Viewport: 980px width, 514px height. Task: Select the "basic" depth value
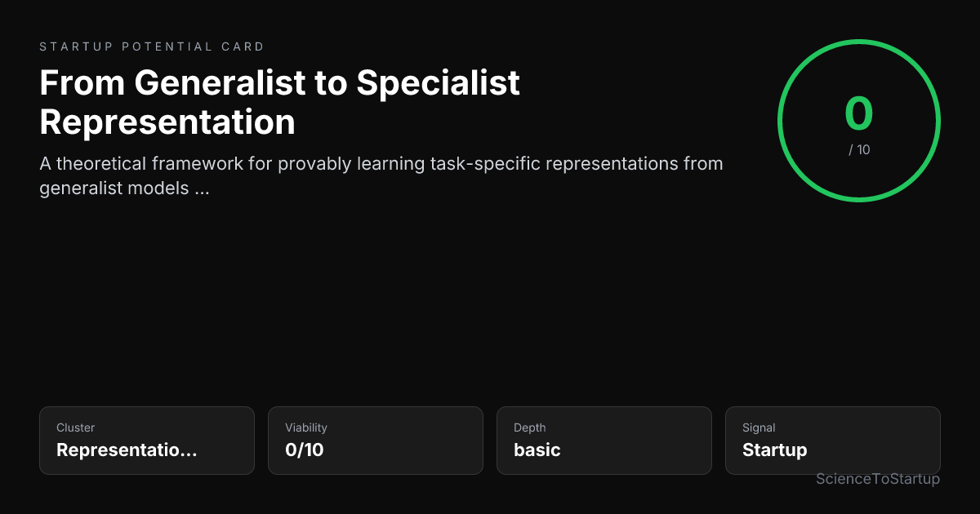click(x=537, y=450)
